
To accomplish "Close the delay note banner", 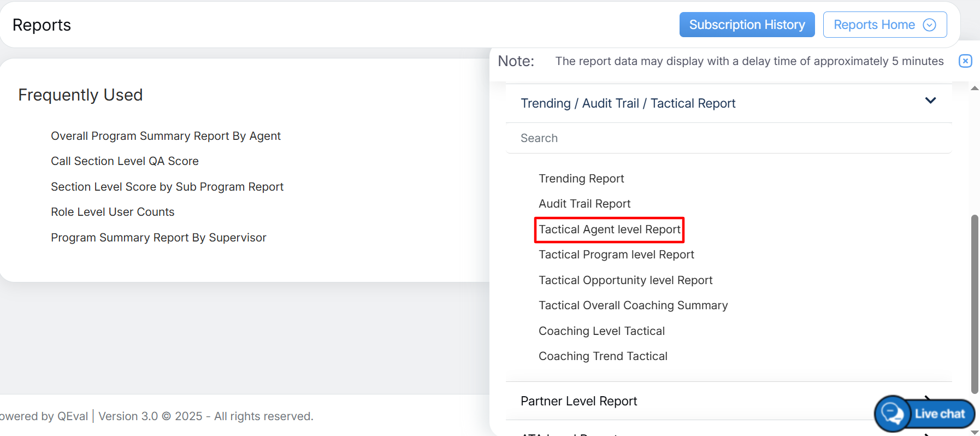I will [965, 61].
